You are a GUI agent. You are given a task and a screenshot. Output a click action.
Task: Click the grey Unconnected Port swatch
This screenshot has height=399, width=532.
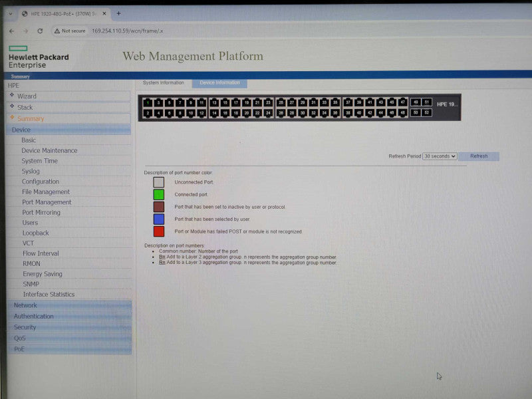pyautogui.click(x=158, y=182)
